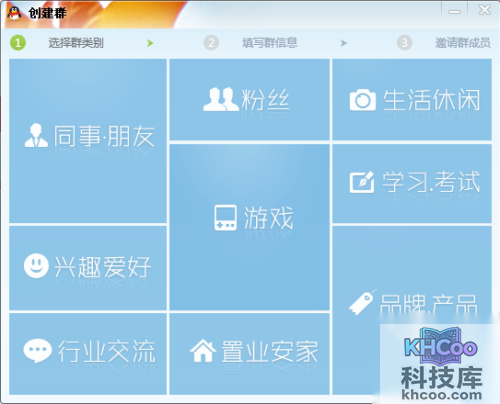
Task: Minimize the 创建群 window
Action: (x=454, y=11)
